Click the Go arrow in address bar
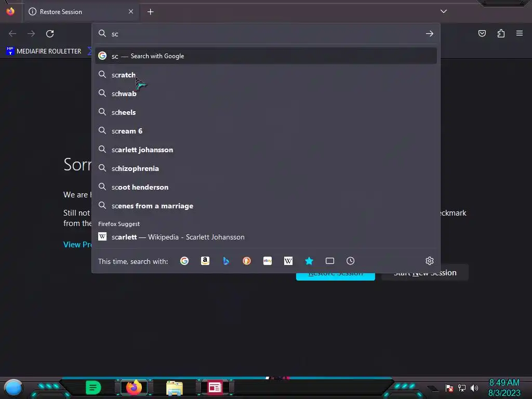The image size is (532, 399). pyautogui.click(x=430, y=34)
